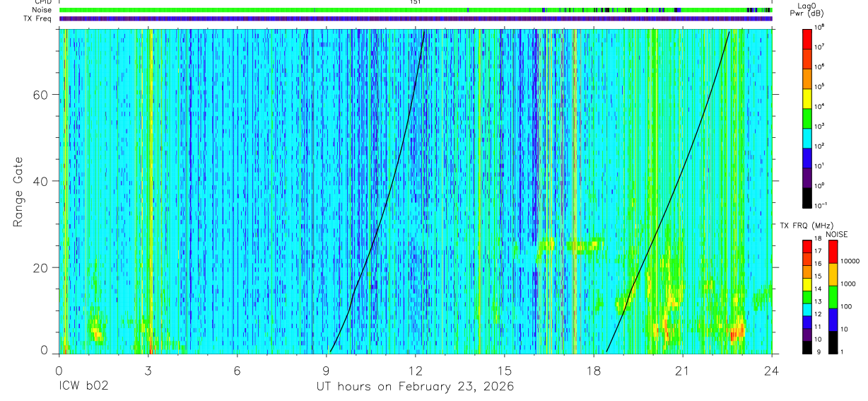
Task: Click the power scale label 10^4
Action: (x=821, y=106)
